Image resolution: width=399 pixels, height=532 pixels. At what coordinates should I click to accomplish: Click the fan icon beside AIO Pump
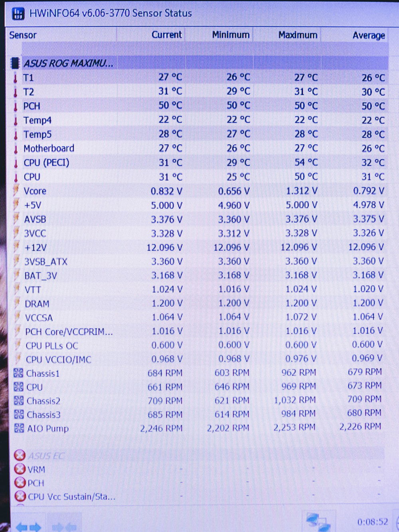pos(19,428)
